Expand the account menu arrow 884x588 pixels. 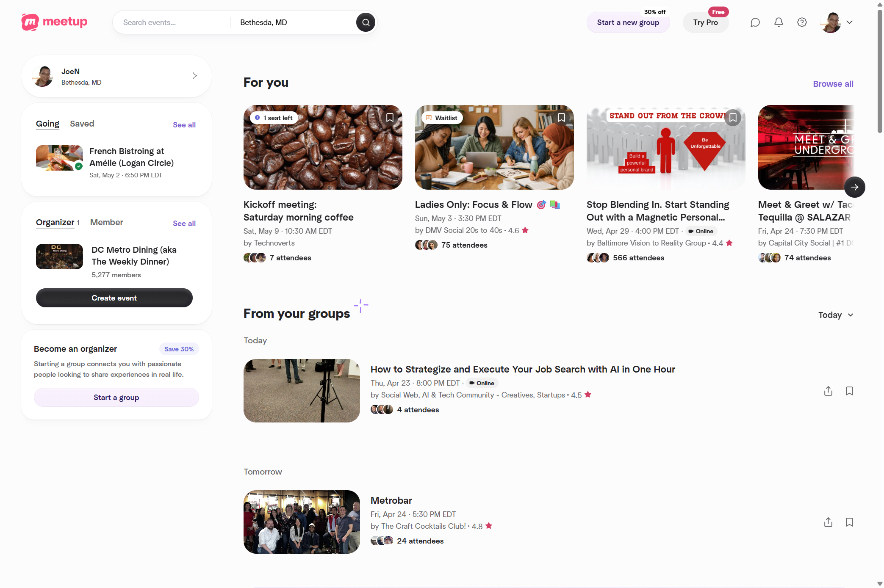(849, 22)
